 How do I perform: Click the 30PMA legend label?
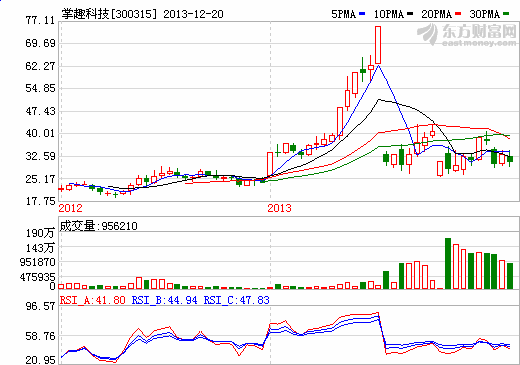tap(485, 14)
